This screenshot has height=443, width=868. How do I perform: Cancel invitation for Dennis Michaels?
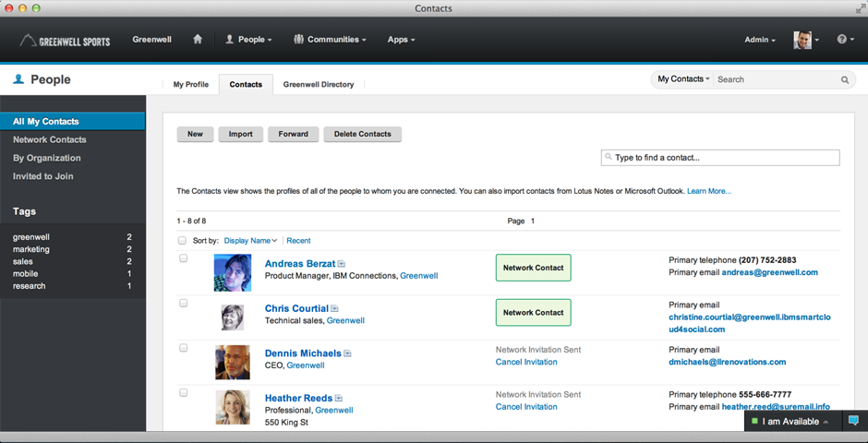pyautogui.click(x=526, y=362)
